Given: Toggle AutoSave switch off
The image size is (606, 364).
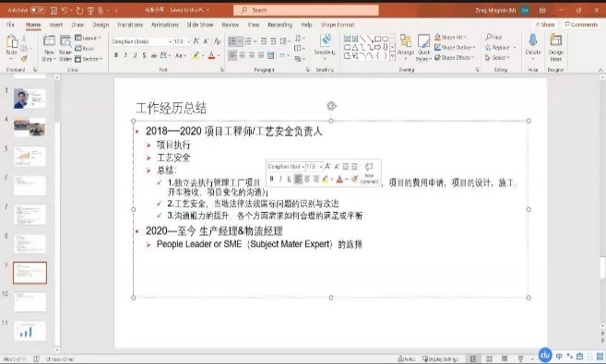Looking at the screenshot, I should [38, 10].
